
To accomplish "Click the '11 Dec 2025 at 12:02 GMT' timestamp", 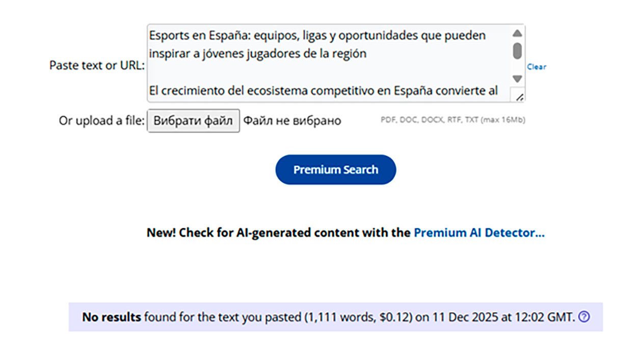I will (503, 317).
